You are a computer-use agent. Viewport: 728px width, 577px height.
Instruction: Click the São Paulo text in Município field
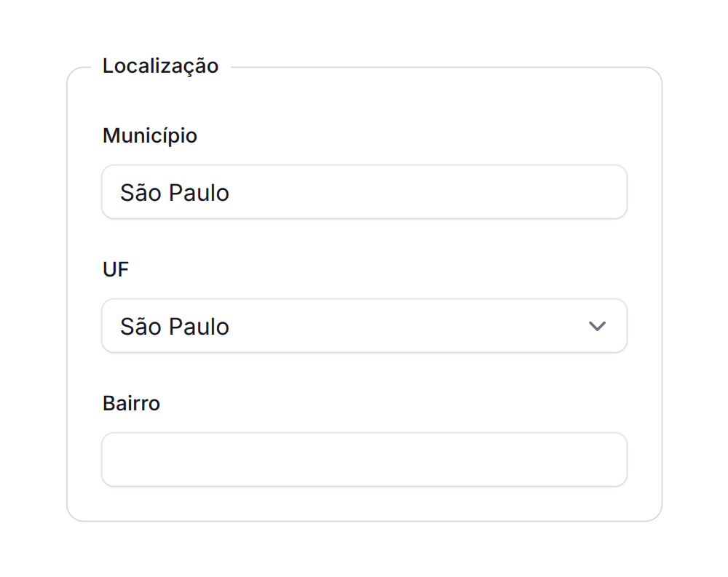coord(175,193)
